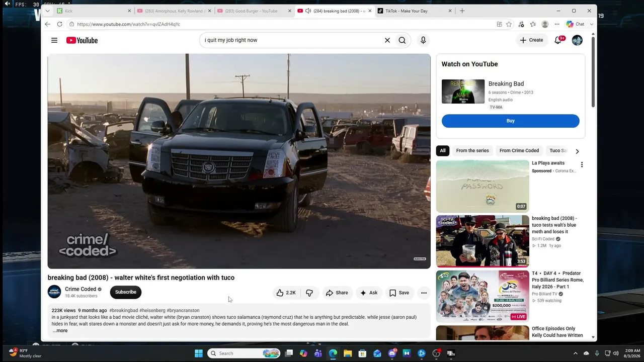Screen dimensions: 644x362
Task: Open the #breakingbad hashtag link
Action: (124, 311)
